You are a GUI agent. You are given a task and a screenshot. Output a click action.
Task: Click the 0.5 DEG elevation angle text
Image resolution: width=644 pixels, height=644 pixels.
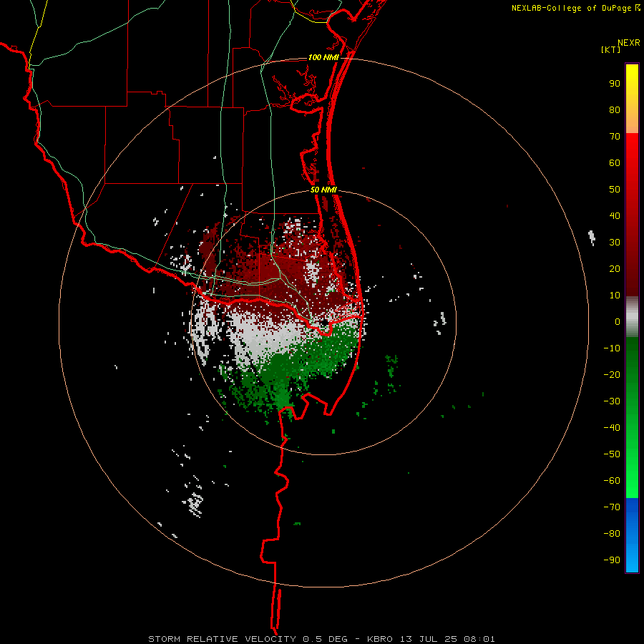[x=325, y=639]
